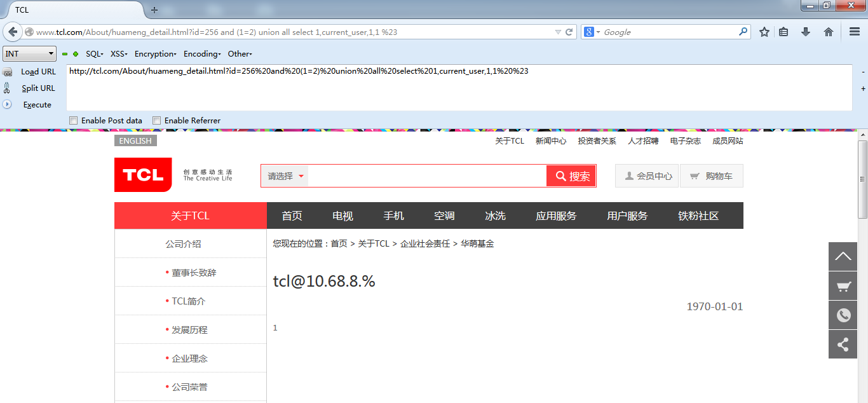The height and width of the screenshot is (403, 868).
Task: Click the Execute play icon in HackBar
Action: coord(7,104)
